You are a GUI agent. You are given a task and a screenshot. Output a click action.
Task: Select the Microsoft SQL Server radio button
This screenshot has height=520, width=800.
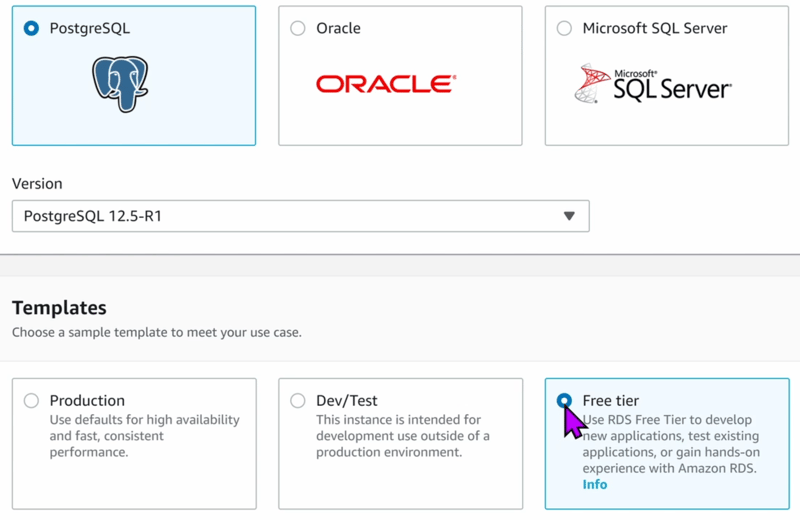(x=564, y=28)
